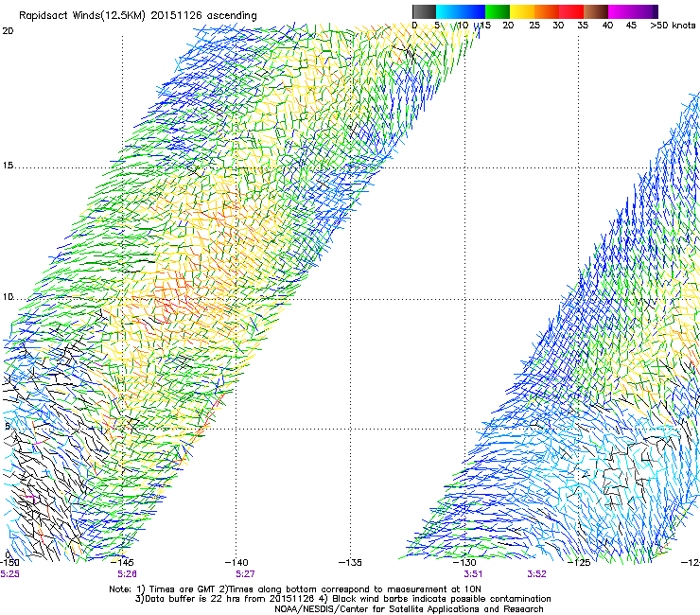The height and width of the screenshot is (615, 700).
Task: Select longitude label '-135'
Action: [350, 562]
